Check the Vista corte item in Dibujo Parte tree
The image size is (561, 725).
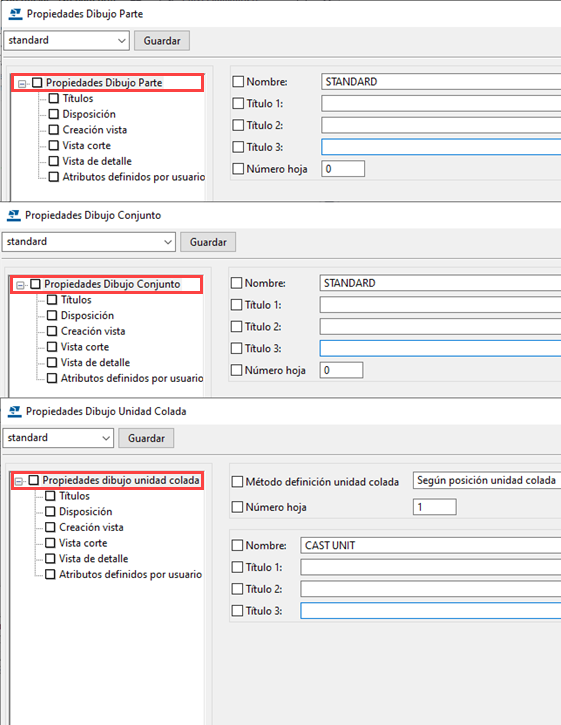pos(54,146)
